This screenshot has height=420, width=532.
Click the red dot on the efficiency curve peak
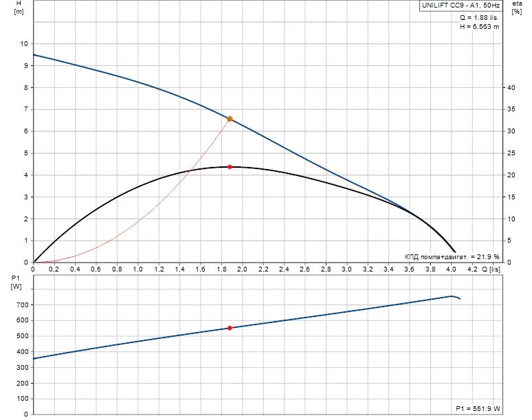230,167
